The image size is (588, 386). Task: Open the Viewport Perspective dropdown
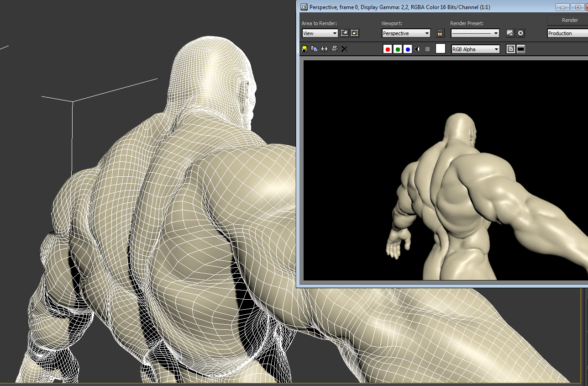coord(406,33)
